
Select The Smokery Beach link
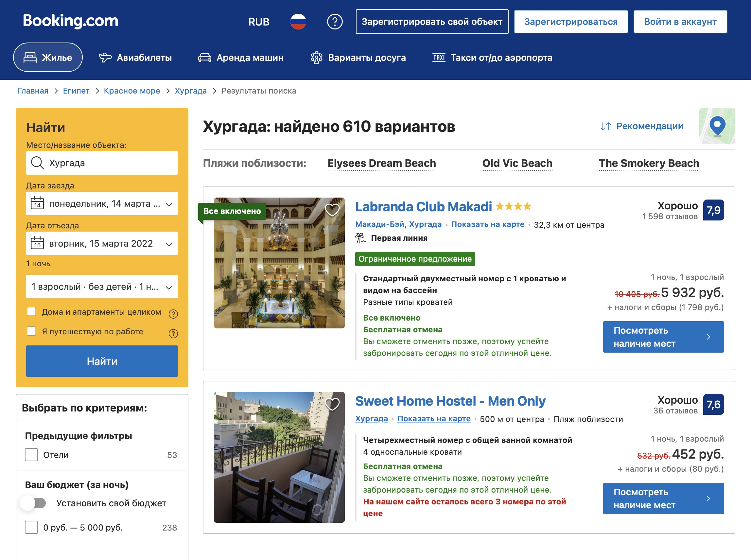coord(649,164)
